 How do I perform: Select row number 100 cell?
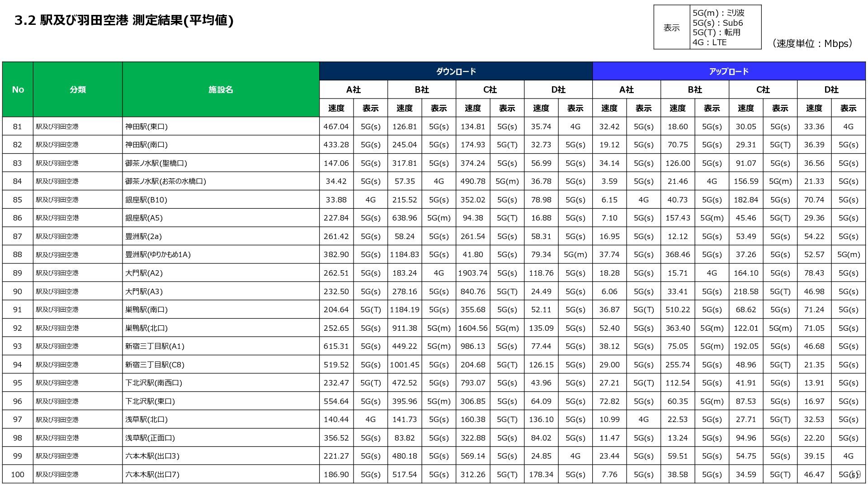pyautogui.click(x=18, y=474)
